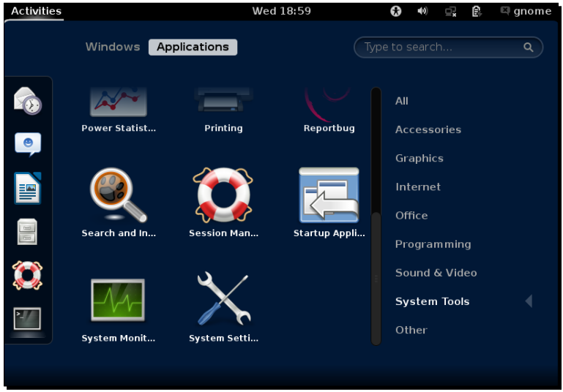Select the Applications tab
This screenshot has height=392, width=563.
coord(193,47)
